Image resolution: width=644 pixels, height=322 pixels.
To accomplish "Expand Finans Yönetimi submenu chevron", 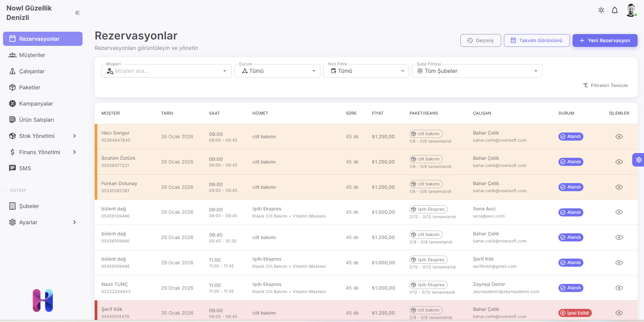I will point(74,152).
